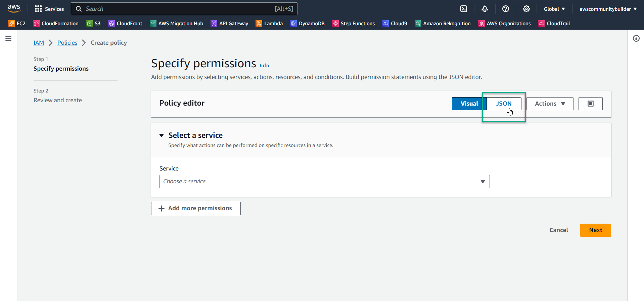Focus the top Search input field
This screenshot has width=644, height=301.
pos(184,9)
